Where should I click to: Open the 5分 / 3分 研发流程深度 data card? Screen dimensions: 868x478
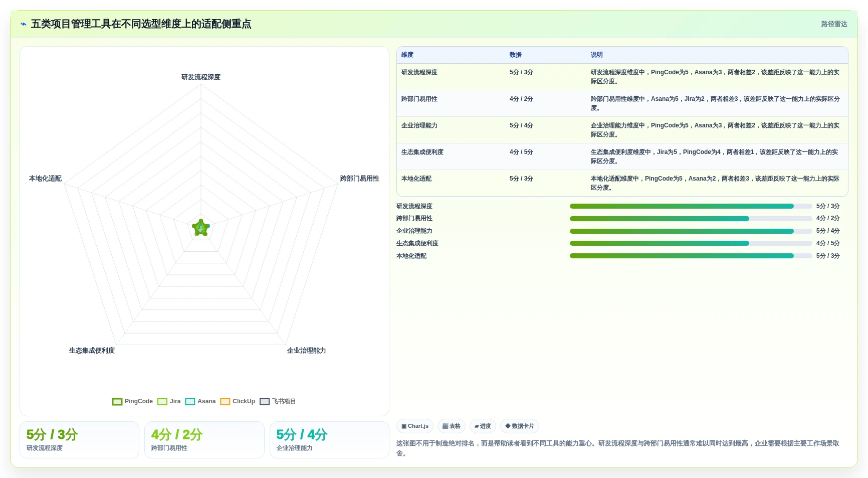[79, 440]
